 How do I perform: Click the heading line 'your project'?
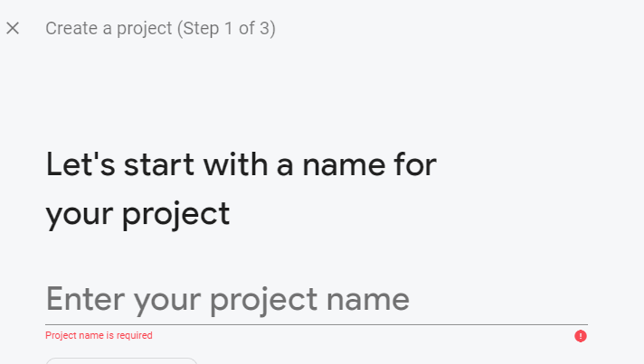(138, 214)
